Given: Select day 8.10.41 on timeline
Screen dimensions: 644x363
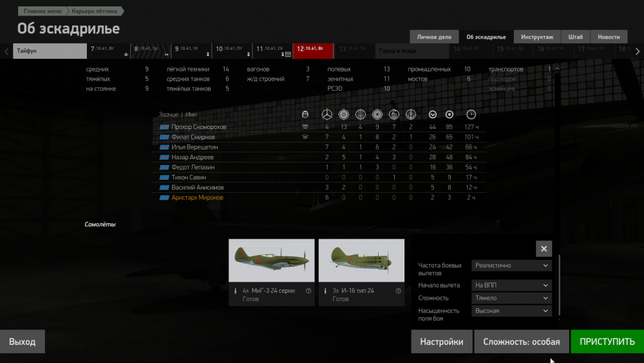Looking at the screenshot, I should click(150, 51).
